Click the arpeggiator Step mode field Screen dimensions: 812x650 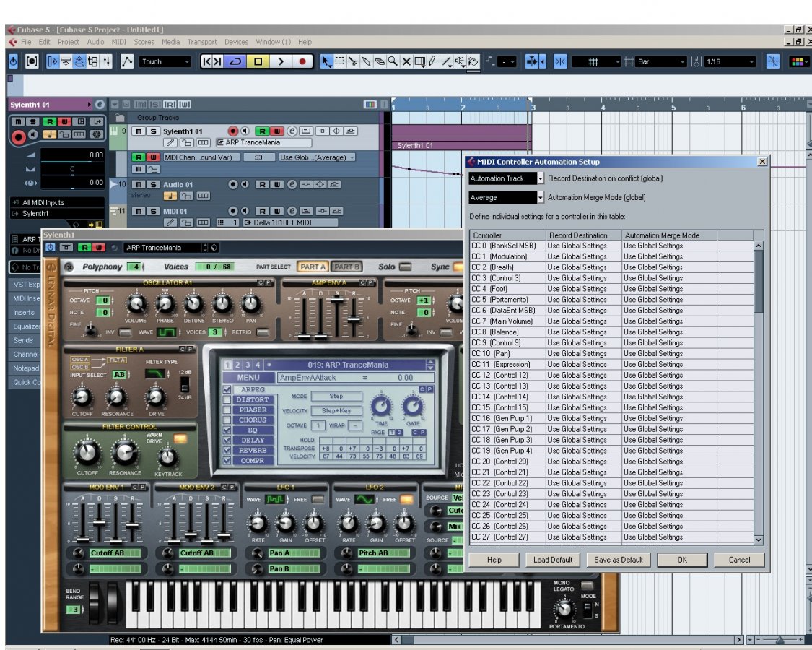(x=336, y=396)
